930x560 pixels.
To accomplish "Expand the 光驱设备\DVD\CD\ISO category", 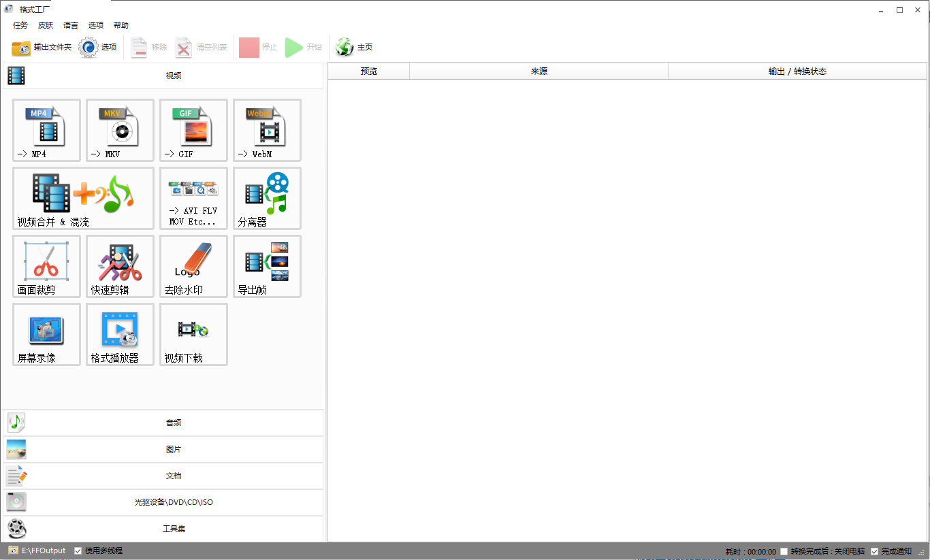I will tap(163, 502).
